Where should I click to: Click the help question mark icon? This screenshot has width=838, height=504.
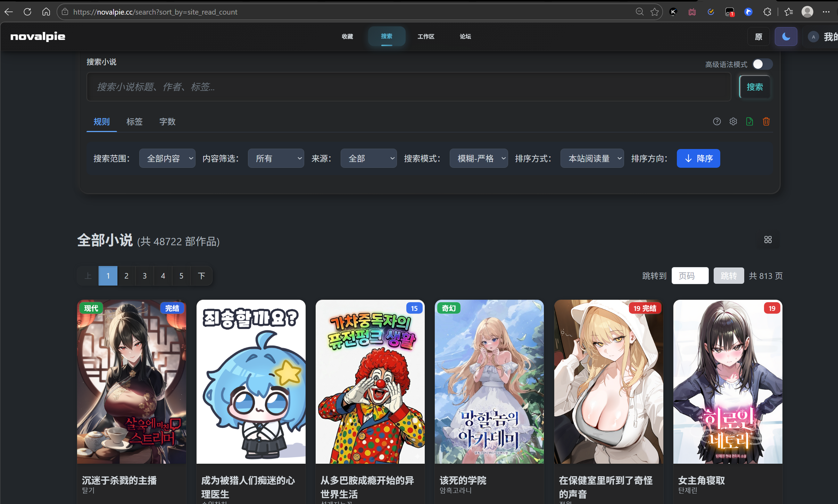tap(717, 122)
